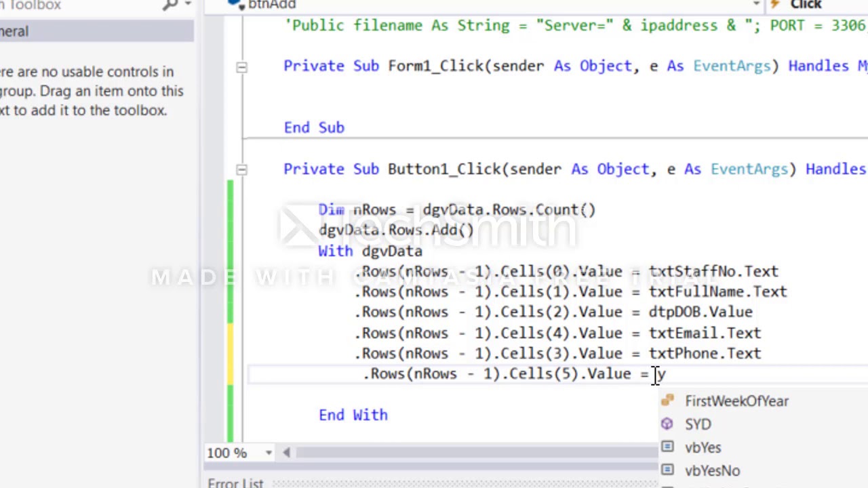Click the vbYesNo constant icon
The image size is (868, 488).
[x=667, y=469]
